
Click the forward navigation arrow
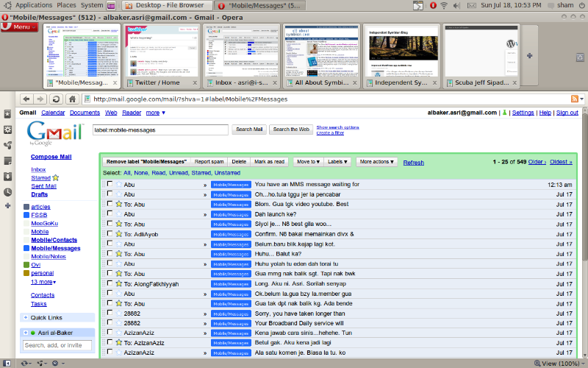(x=40, y=99)
